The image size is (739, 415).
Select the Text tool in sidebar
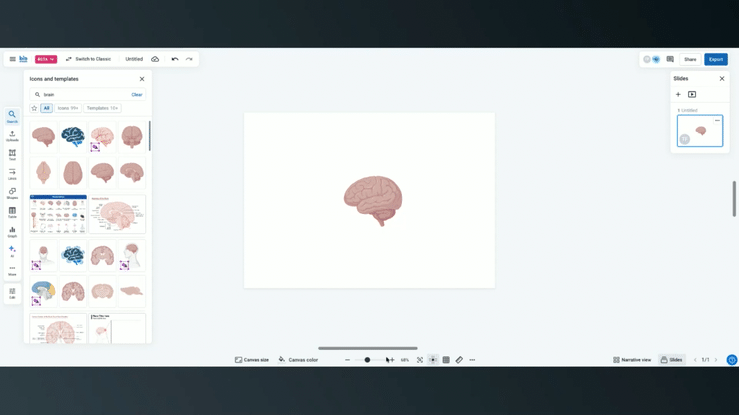click(x=12, y=154)
